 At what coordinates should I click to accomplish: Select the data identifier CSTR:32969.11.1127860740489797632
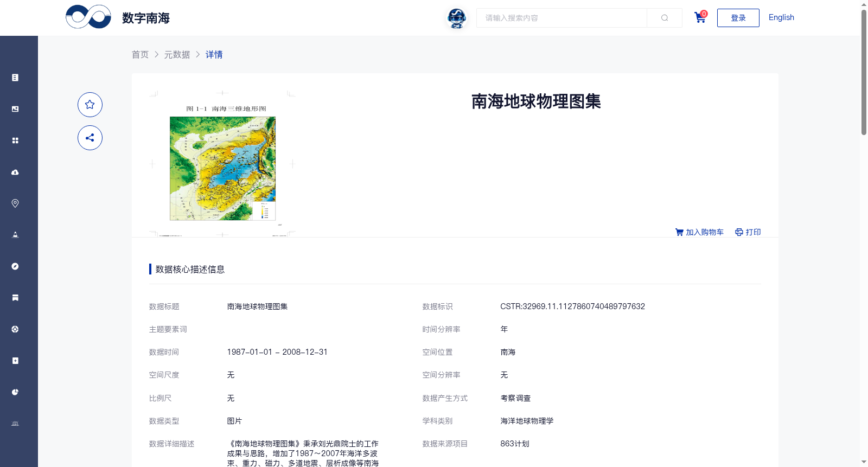573,306
